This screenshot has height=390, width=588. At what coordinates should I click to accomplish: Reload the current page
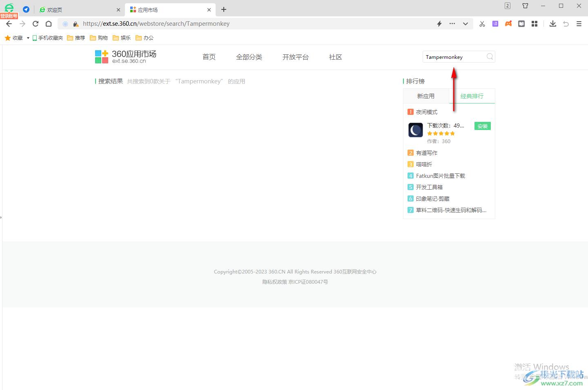pos(36,24)
